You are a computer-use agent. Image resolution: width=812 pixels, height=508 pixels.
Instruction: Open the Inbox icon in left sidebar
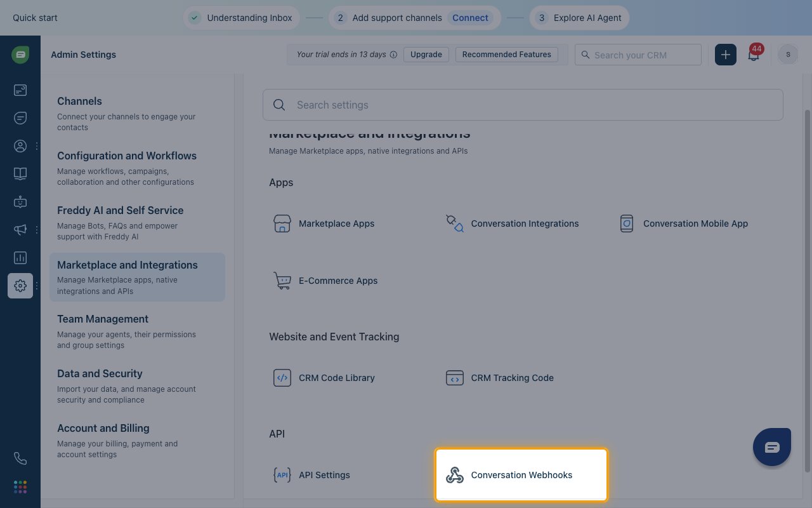20,90
